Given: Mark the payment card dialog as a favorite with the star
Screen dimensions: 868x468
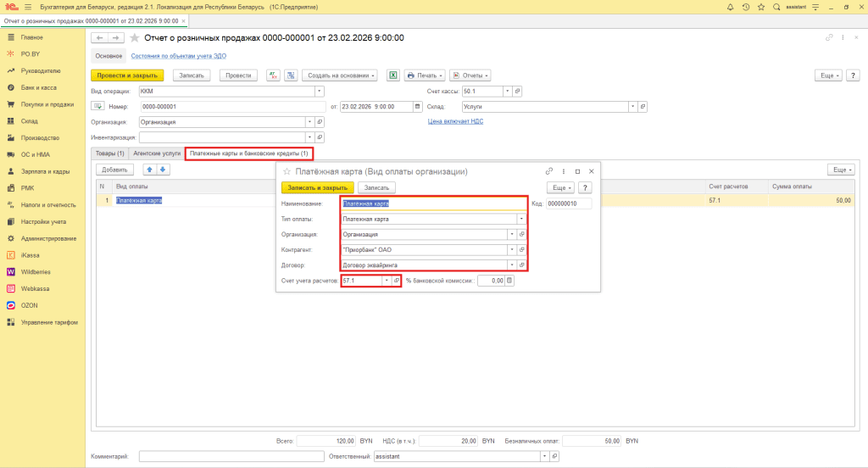Looking at the screenshot, I should 287,171.
